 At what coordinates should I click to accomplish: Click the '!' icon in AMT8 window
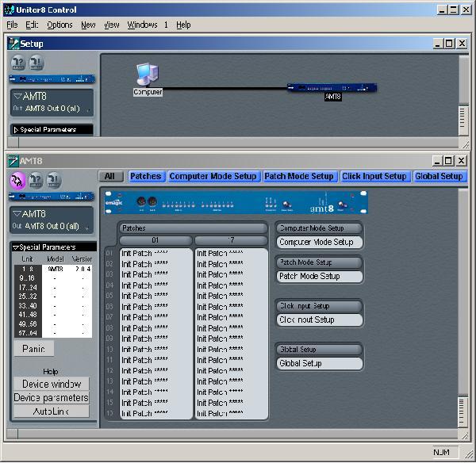click(x=54, y=181)
